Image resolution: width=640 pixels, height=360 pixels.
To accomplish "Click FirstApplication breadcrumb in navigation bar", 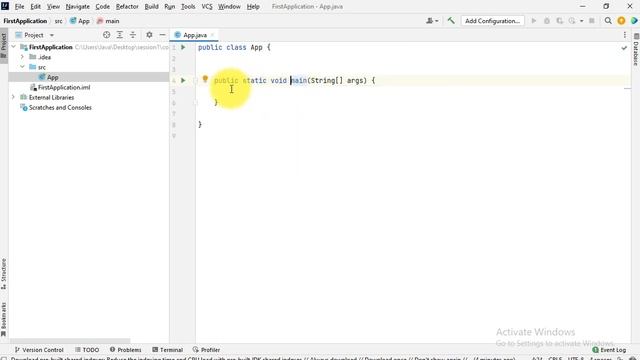I will point(25,21).
